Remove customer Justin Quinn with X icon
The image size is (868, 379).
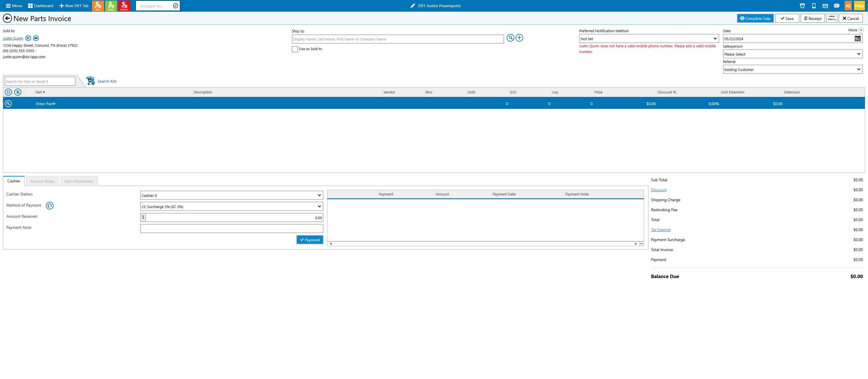pos(28,38)
